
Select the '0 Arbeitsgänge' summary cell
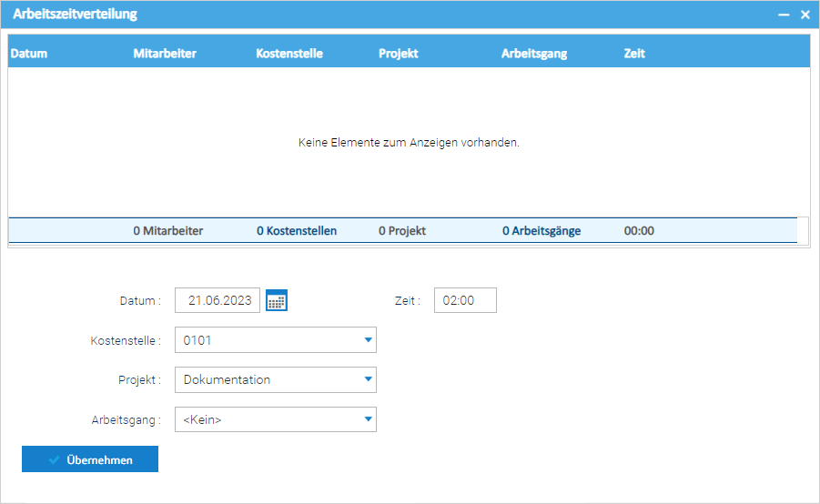tap(542, 231)
